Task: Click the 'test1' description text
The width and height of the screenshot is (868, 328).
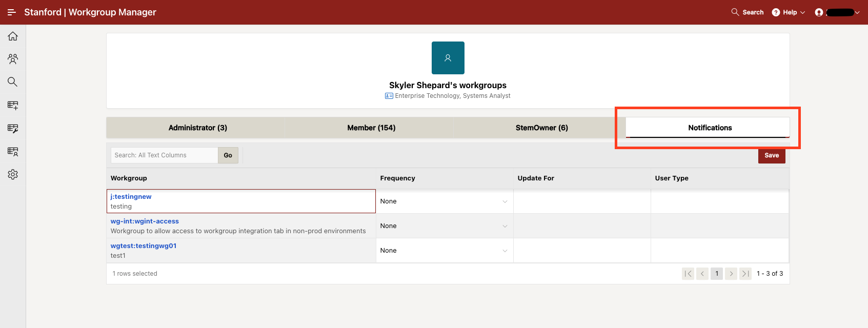Action: [x=118, y=256]
